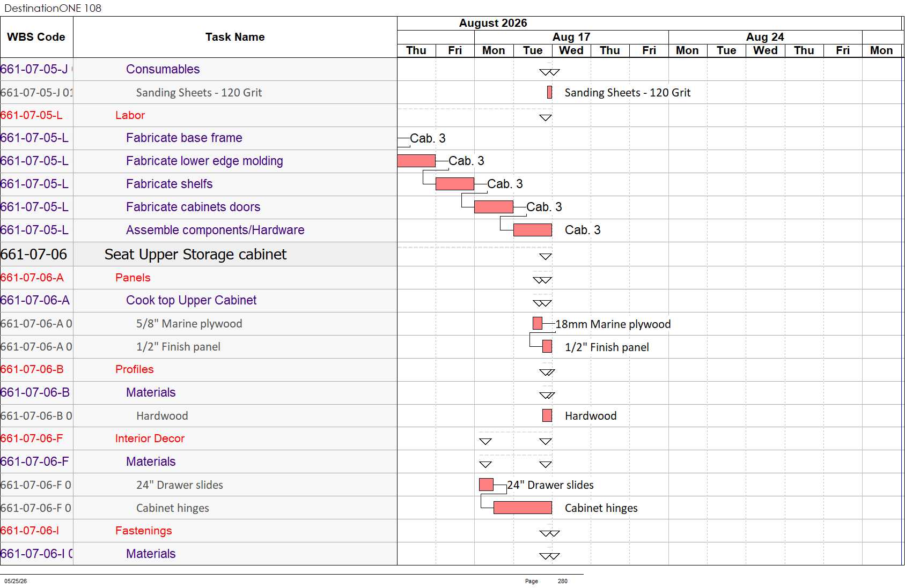Click the 18mm Marine plywood bar label
This screenshot has height=588, width=905.
(x=613, y=324)
